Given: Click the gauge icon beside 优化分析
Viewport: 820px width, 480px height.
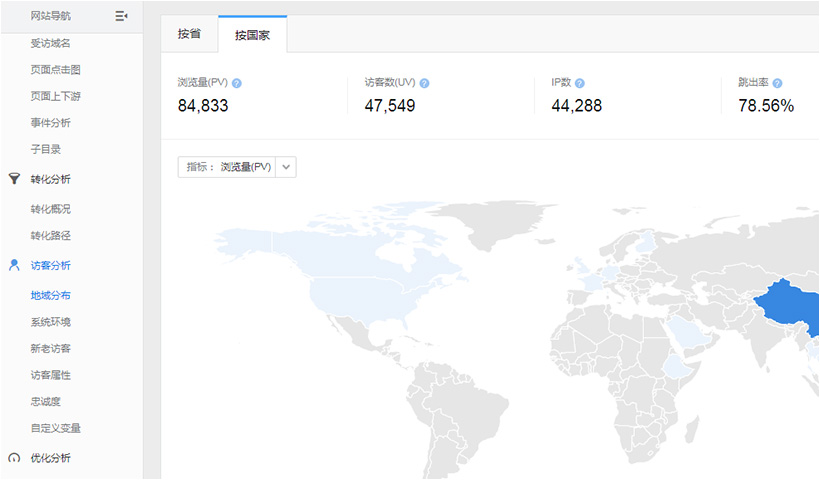Looking at the screenshot, I should point(15,458).
